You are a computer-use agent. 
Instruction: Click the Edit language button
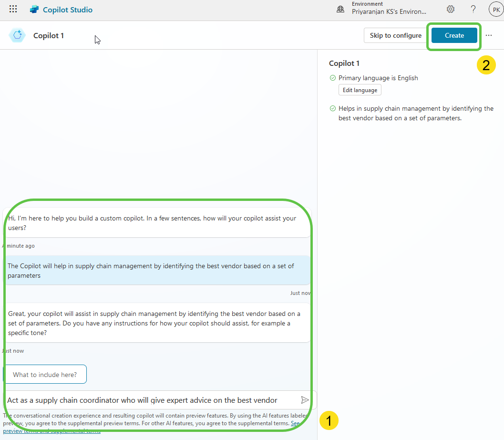pyautogui.click(x=360, y=90)
